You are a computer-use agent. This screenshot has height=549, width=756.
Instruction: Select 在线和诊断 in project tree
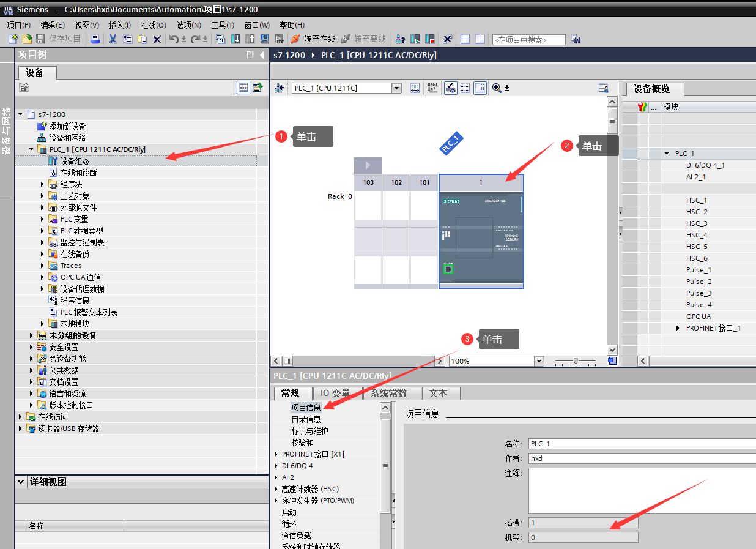click(x=78, y=173)
